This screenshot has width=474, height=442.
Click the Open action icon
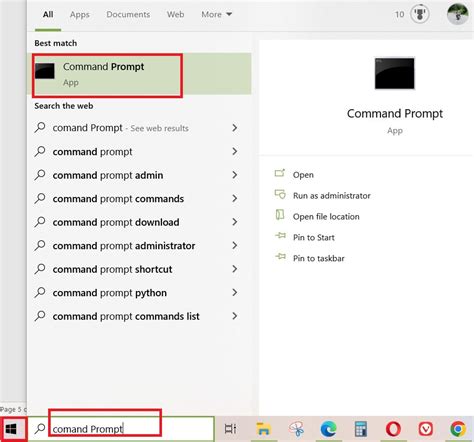280,173
